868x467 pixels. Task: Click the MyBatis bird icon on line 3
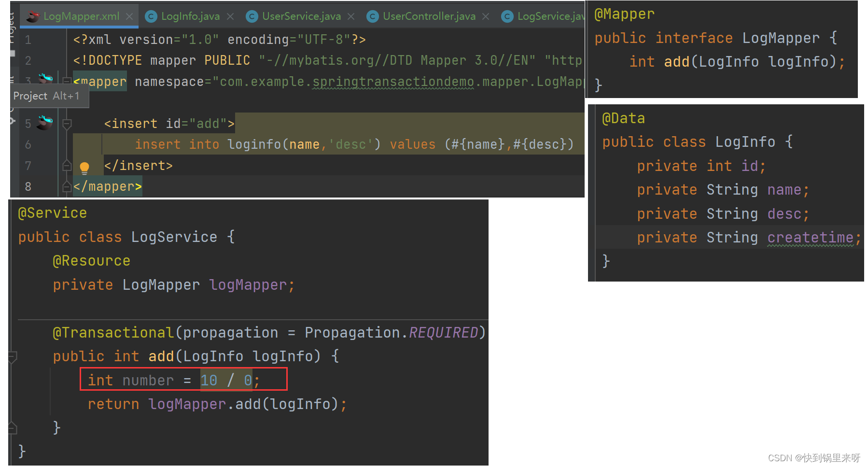coord(46,78)
